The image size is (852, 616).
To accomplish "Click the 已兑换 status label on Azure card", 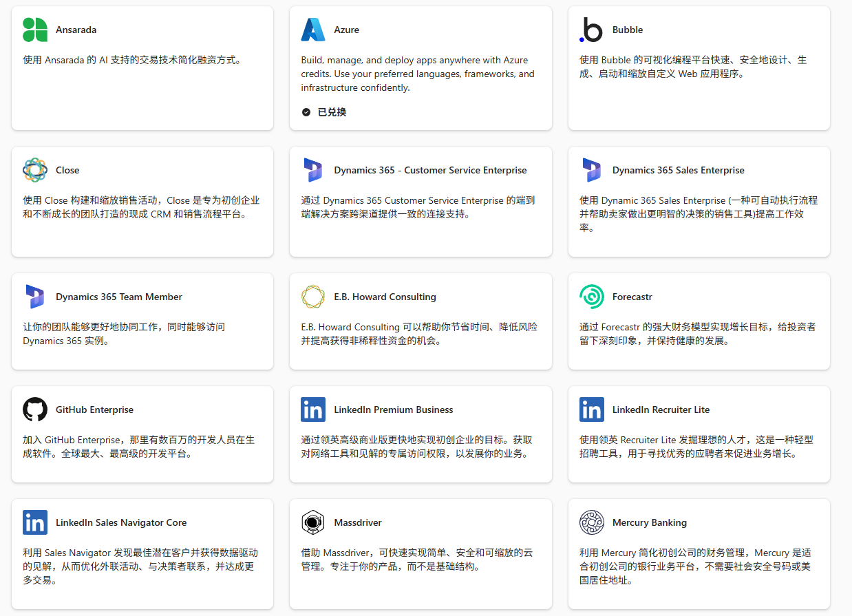I will click(x=332, y=112).
